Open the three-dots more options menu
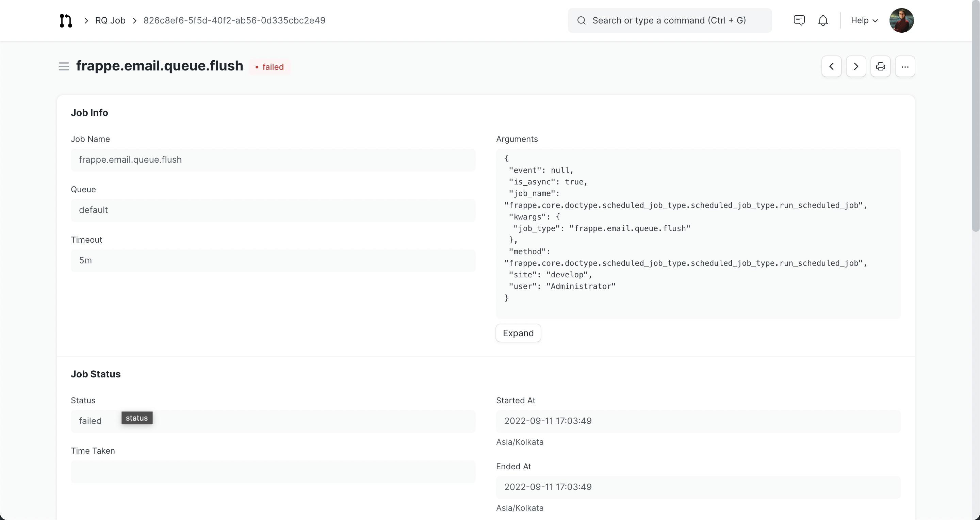The image size is (980, 520). [905, 67]
